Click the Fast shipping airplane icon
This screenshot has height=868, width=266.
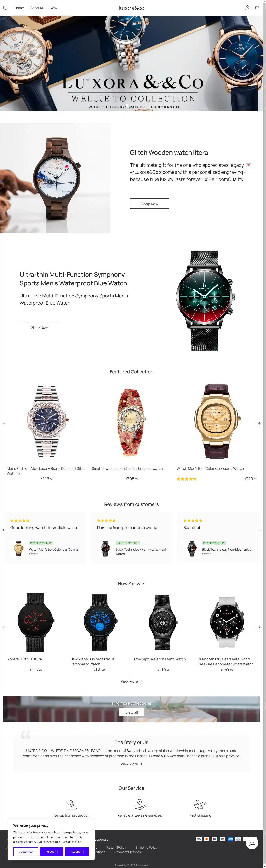click(200, 804)
